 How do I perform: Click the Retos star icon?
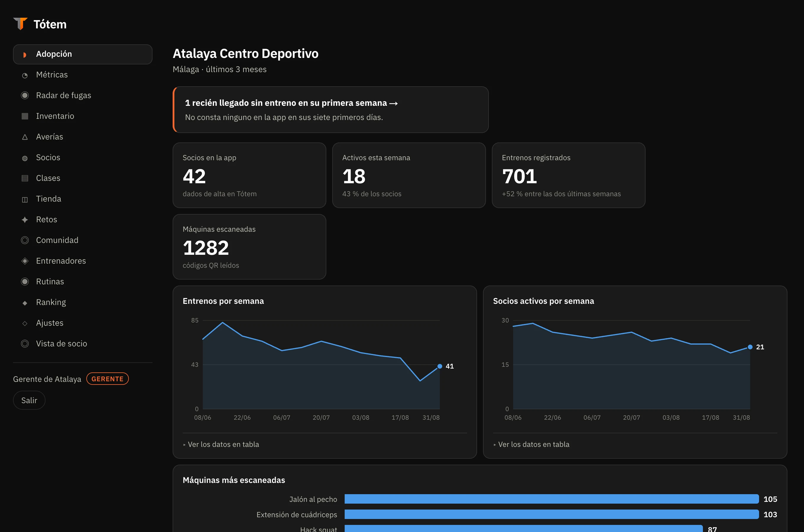25,220
